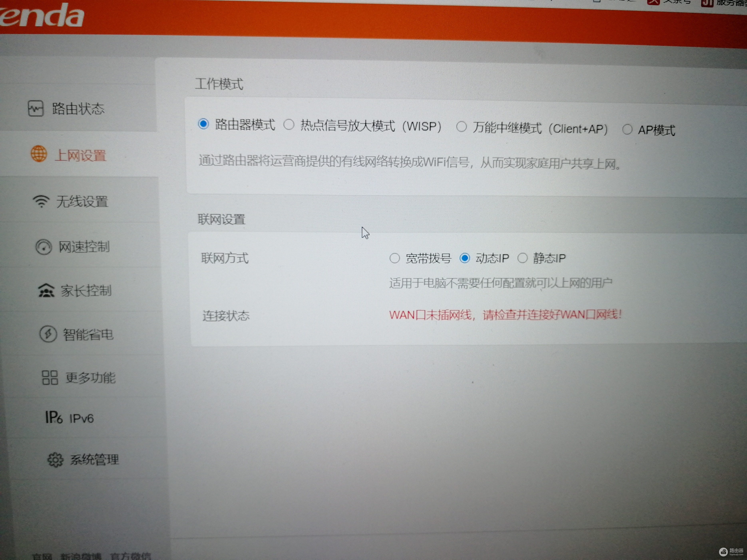Open 家长控制 menu item
This screenshot has width=747, height=560.
(x=86, y=291)
